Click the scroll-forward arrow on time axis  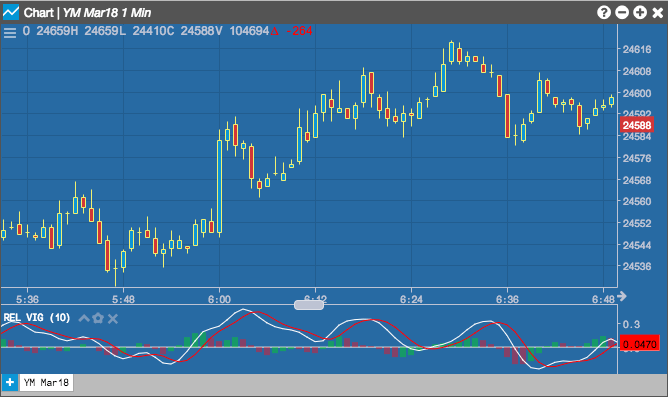(622, 296)
